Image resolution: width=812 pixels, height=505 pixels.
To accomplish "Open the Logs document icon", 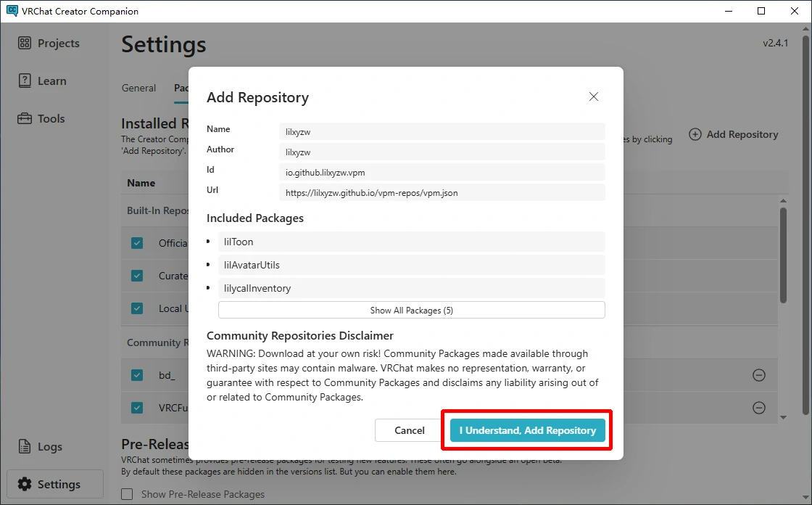I will [25, 447].
